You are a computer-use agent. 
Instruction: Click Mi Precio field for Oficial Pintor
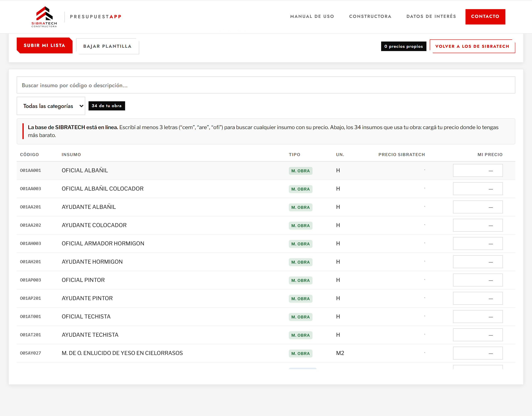478,280
